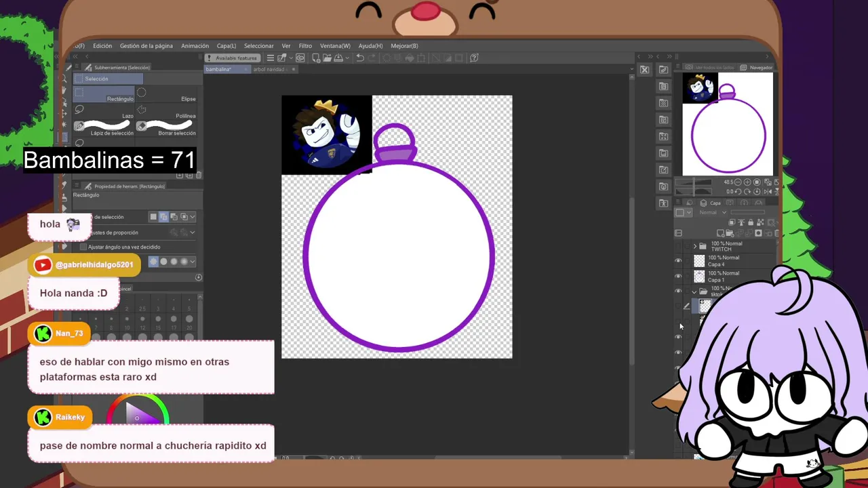Hide the Capa 4 layer
Viewport: 868px width, 488px height.
[678, 261]
